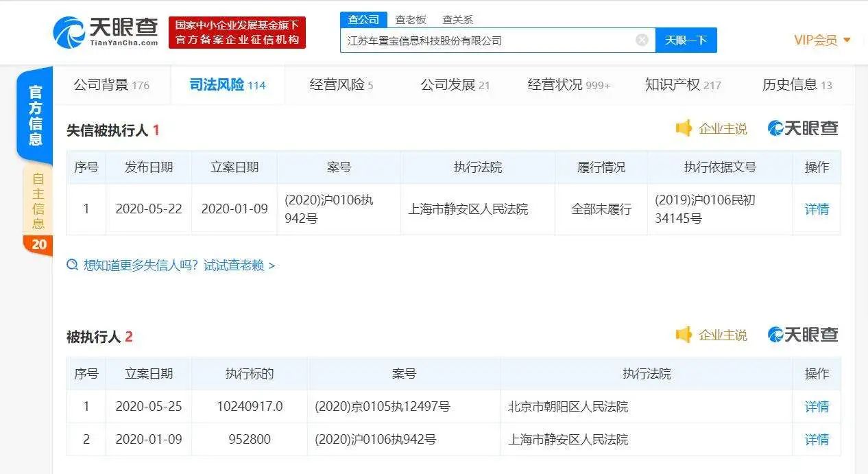Screen dimensions: 868x474
Task: Switch to the 查老板 search tab
Action: click(x=410, y=20)
